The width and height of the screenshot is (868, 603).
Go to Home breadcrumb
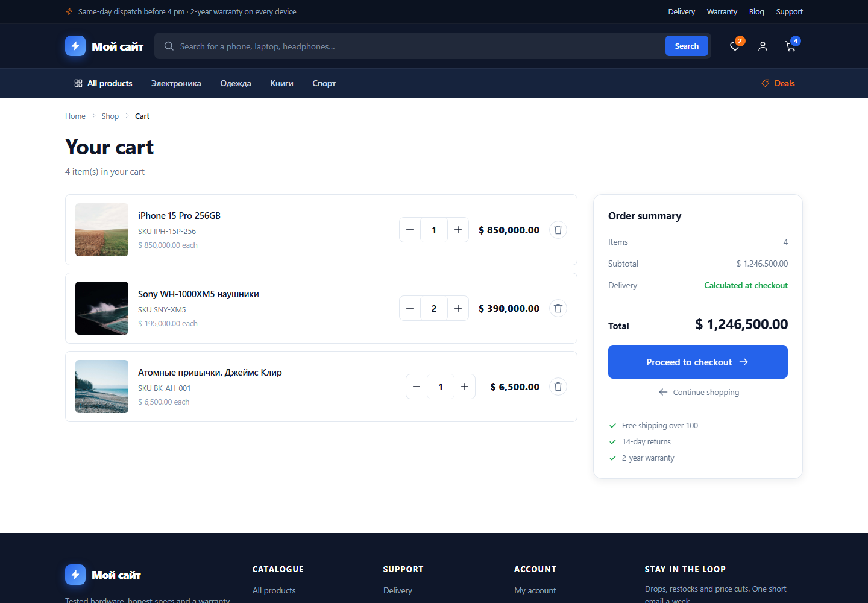(75, 116)
